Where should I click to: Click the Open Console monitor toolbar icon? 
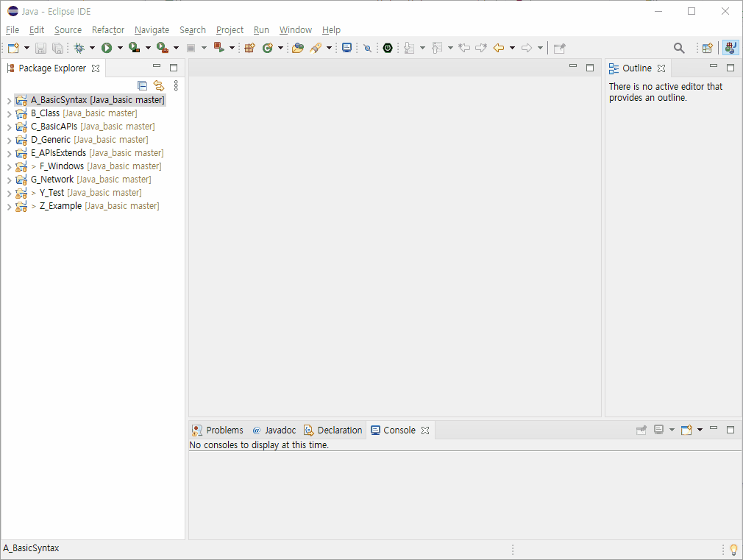click(x=347, y=48)
